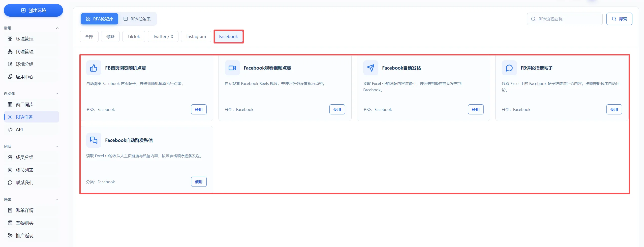The width and height of the screenshot is (644, 247).
Task: Click the API code brackets icon
Action: click(x=10, y=130)
